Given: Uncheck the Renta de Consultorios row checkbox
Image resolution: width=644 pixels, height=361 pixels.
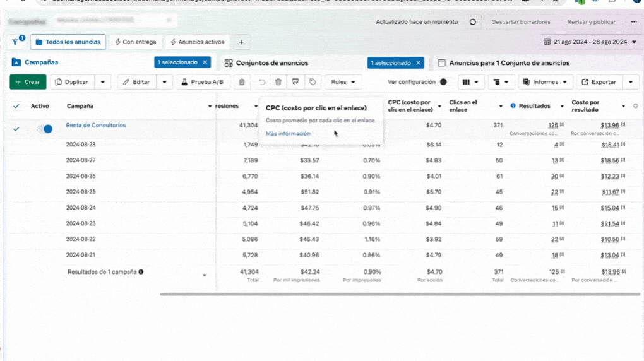Looking at the screenshot, I should (16, 129).
